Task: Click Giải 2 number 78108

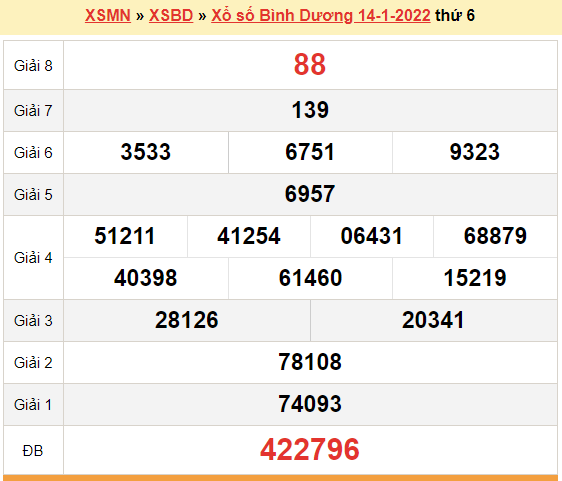Action: 310,362
